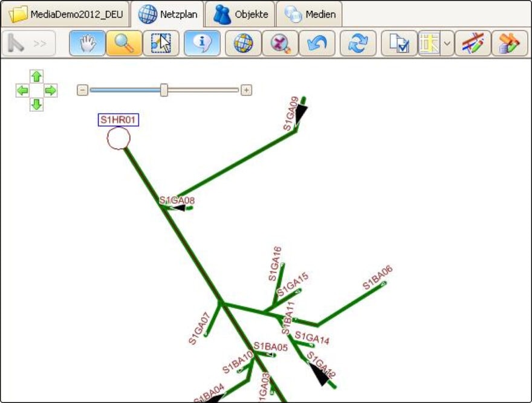This screenshot has width=532, height=403.
Task: Click the globe full extent icon
Action: [243, 44]
